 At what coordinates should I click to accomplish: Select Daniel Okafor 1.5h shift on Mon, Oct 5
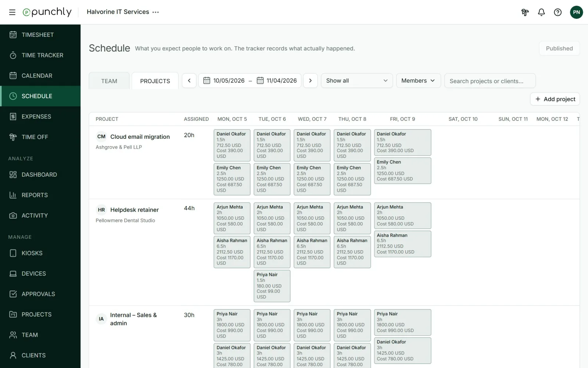pyautogui.click(x=232, y=145)
